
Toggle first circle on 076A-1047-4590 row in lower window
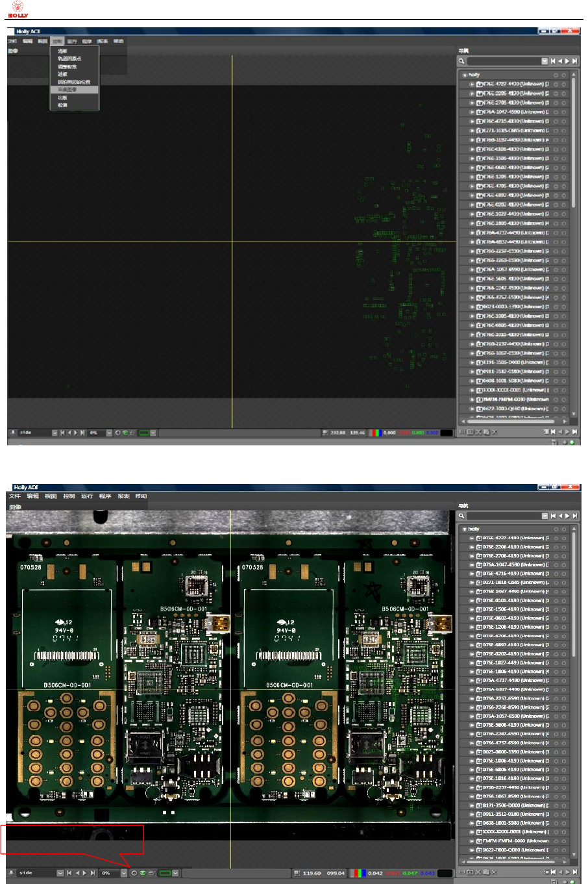pyautogui.click(x=556, y=565)
